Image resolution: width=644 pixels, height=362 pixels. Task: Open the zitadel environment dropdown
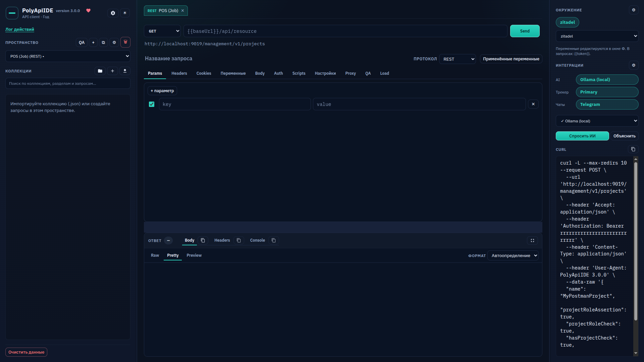(597, 36)
